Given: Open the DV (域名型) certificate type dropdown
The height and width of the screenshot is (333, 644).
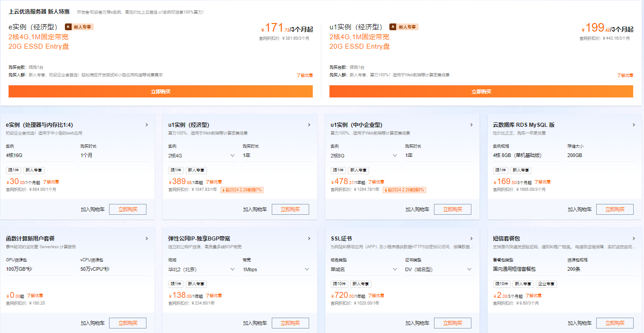Looking at the screenshot, I should pyautogui.click(x=439, y=269).
